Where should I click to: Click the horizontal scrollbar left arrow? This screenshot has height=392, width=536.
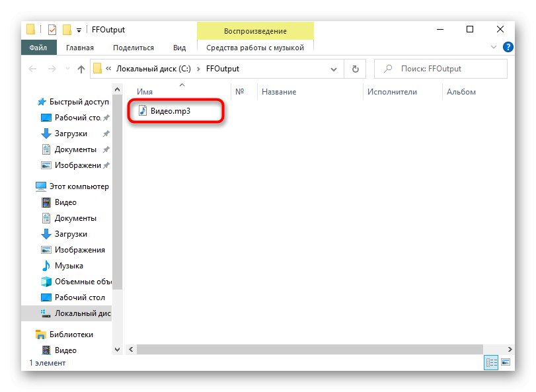click(x=131, y=349)
